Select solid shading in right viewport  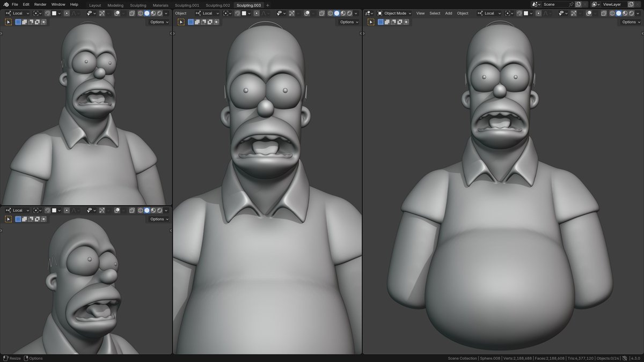619,13
